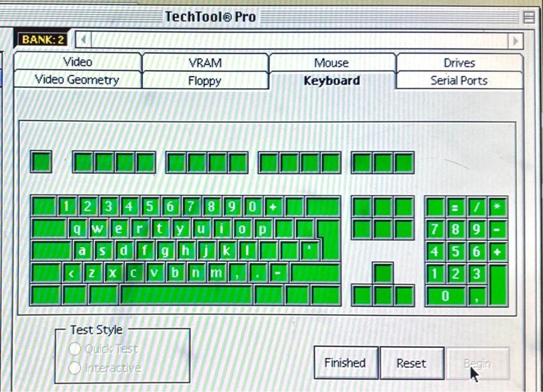Click the long spacebar key
The image size is (543, 392).
[x=186, y=295]
